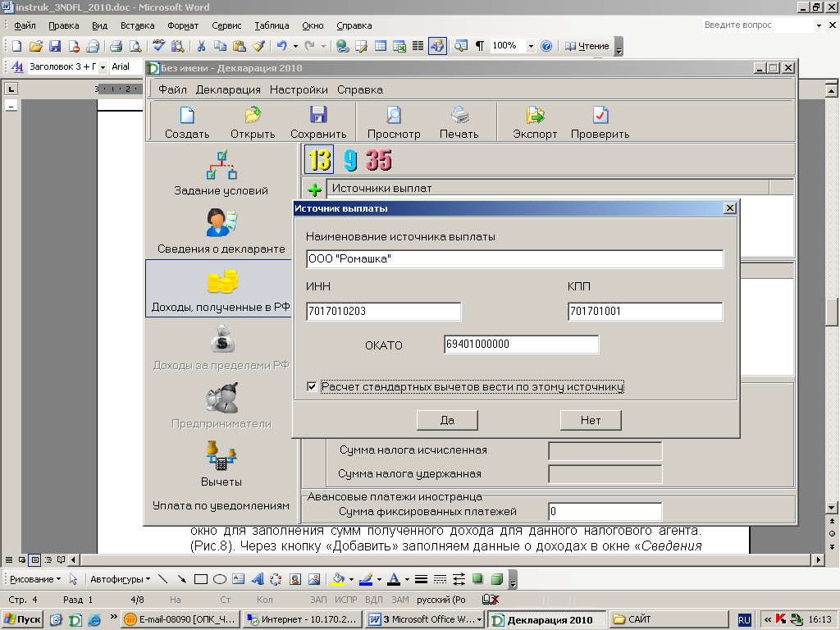This screenshot has height=630, width=840.
Task: Click the green plus add source icon
Action: click(x=314, y=189)
